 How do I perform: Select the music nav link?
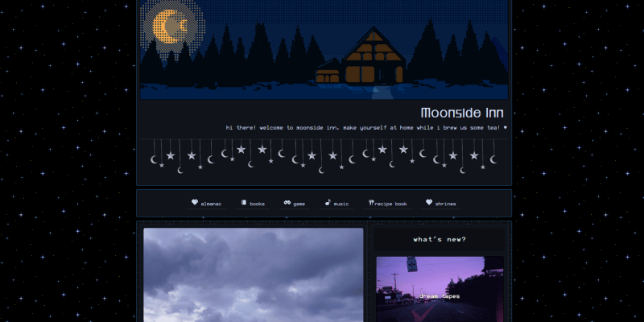tap(341, 204)
